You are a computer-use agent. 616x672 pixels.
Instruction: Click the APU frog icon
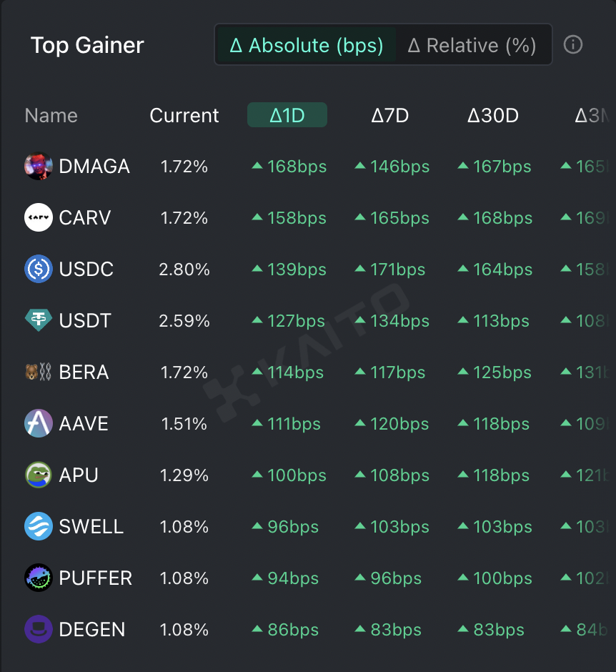pos(39,475)
